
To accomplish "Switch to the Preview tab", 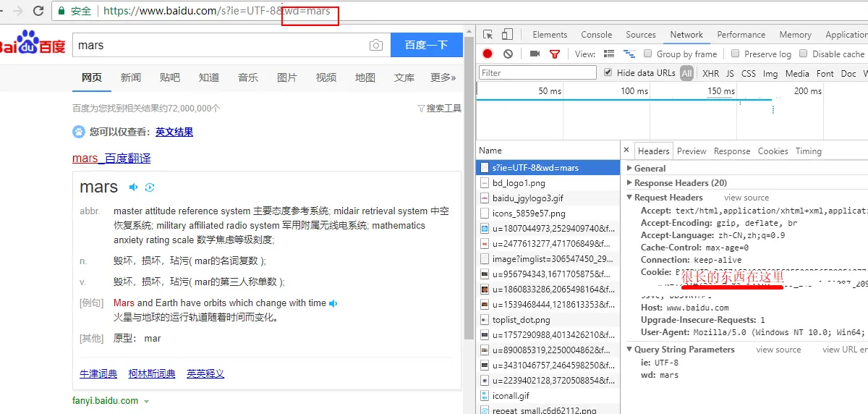I will 692,151.
